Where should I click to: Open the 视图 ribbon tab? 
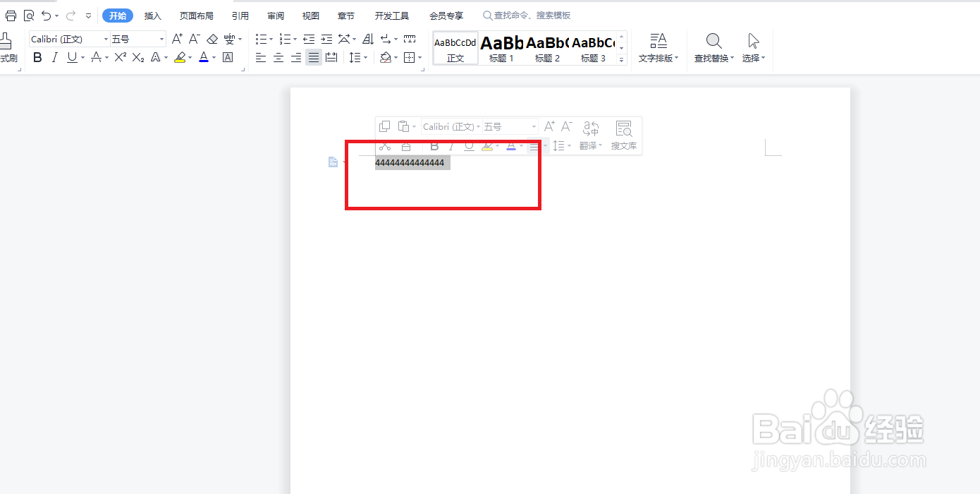[311, 16]
